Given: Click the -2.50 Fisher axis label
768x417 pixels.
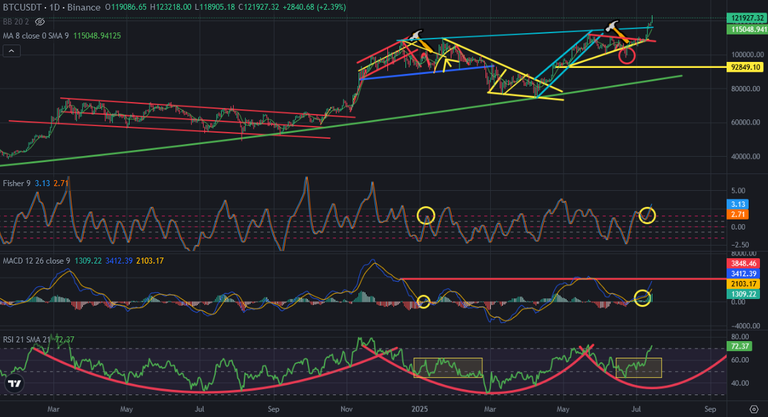Looking at the screenshot, I should [x=739, y=245].
